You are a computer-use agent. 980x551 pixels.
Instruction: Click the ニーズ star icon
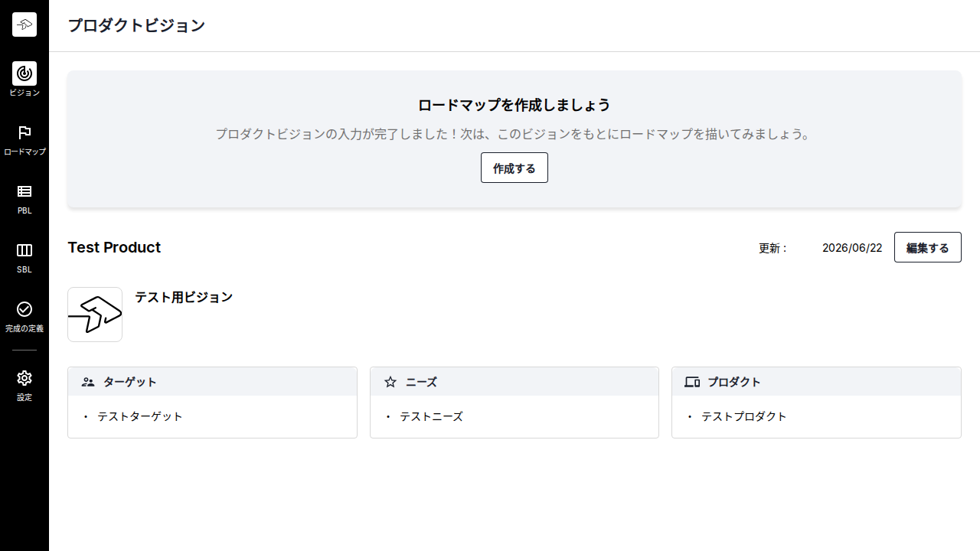coord(390,382)
